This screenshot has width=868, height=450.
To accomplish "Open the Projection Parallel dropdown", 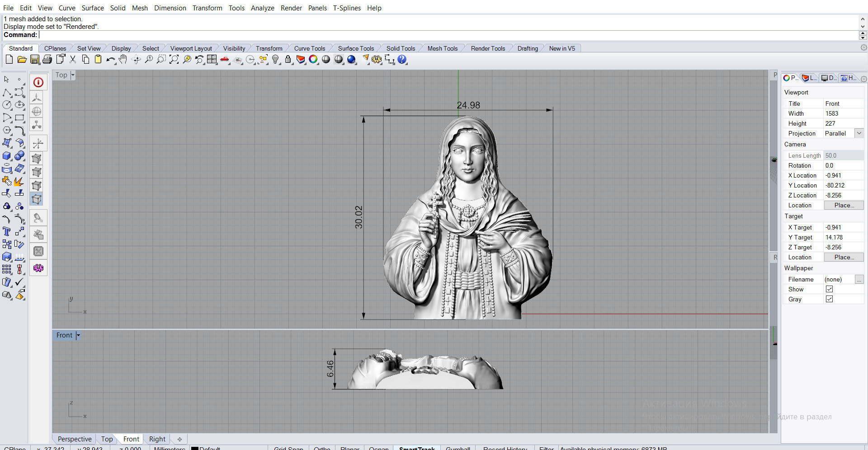I will [859, 133].
